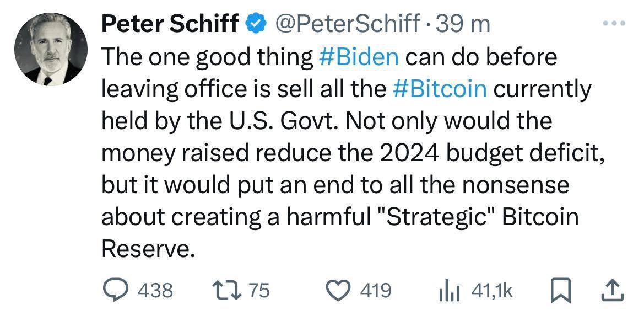644x310 pixels.
Task: Open the #Bitcoin hashtag
Action: pyautogui.click(x=441, y=89)
